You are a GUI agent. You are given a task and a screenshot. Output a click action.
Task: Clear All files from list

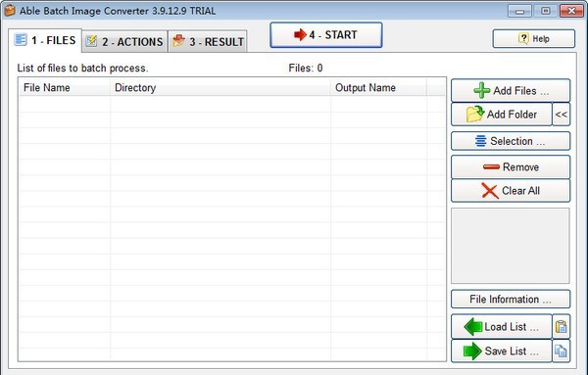511,191
